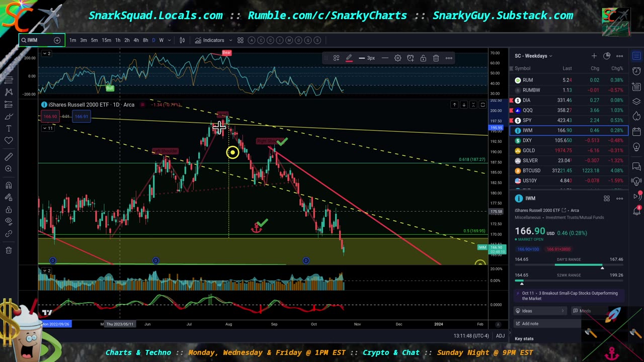Viewport: 644px width, 362px height.
Task: Open watchlist more options menu
Action: tap(620, 56)
